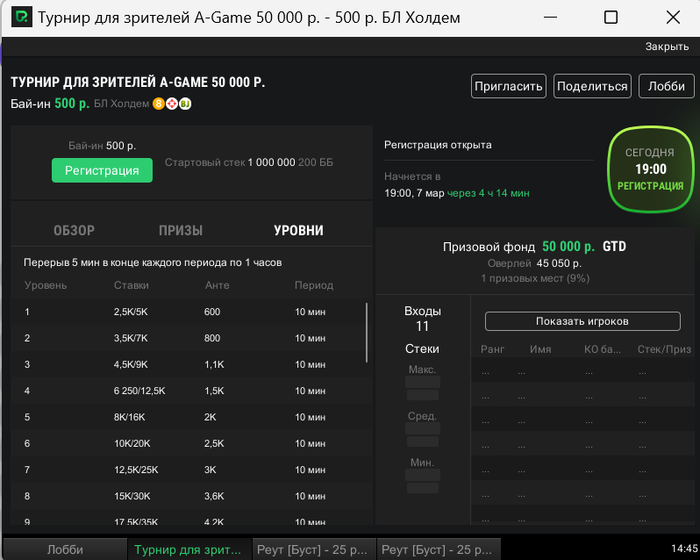Screen dimensions: 700x560
Task: Click Показать игроков button
Action: pos(583,321)
